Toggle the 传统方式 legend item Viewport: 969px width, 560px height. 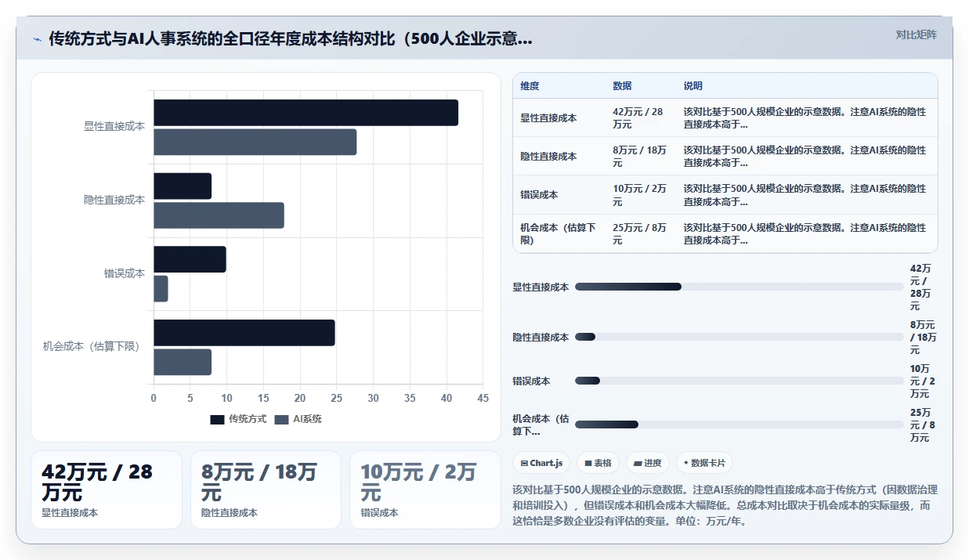pos(239,419)
